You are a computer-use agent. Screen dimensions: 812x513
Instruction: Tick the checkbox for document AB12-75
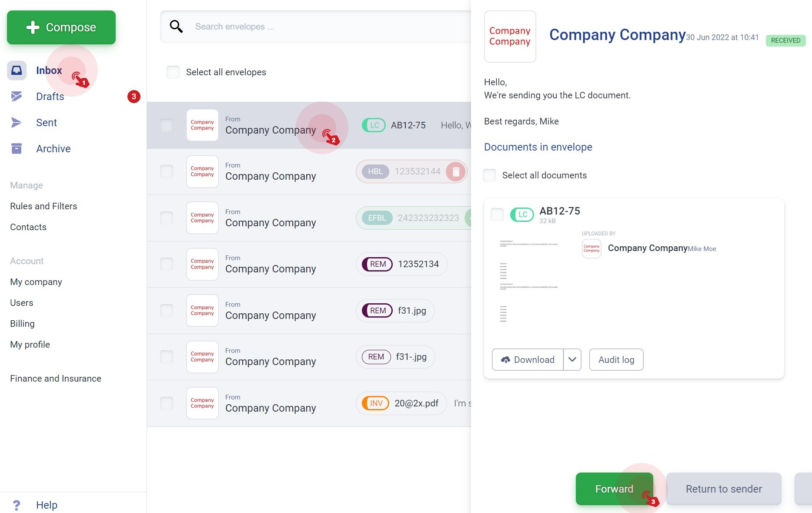(x=497, y=214)
